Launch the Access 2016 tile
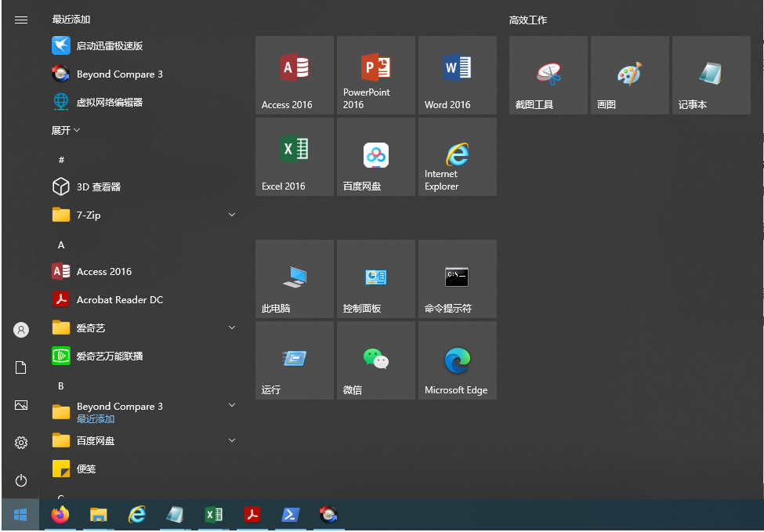 click(x=294, y=75)
